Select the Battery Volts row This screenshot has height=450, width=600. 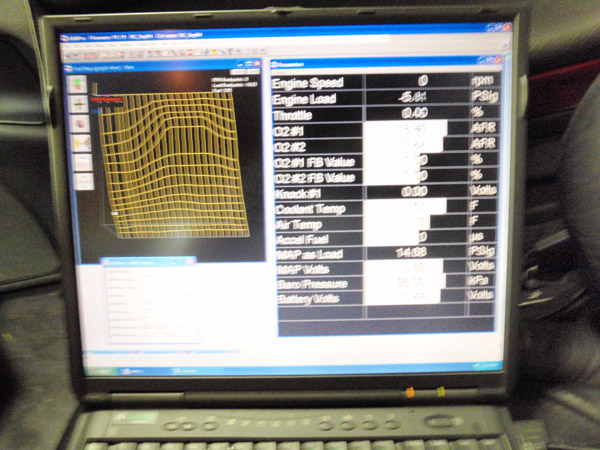(x=380, y=296)
